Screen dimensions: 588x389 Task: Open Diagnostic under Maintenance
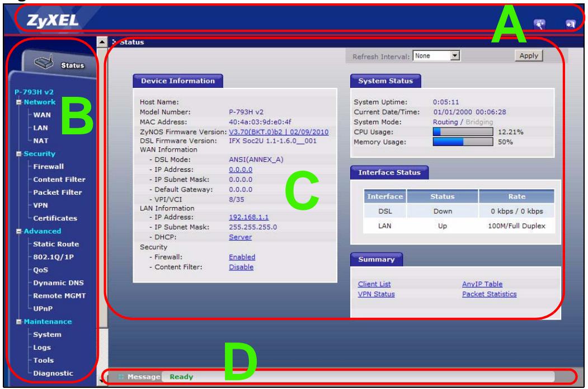coord(53,374)
